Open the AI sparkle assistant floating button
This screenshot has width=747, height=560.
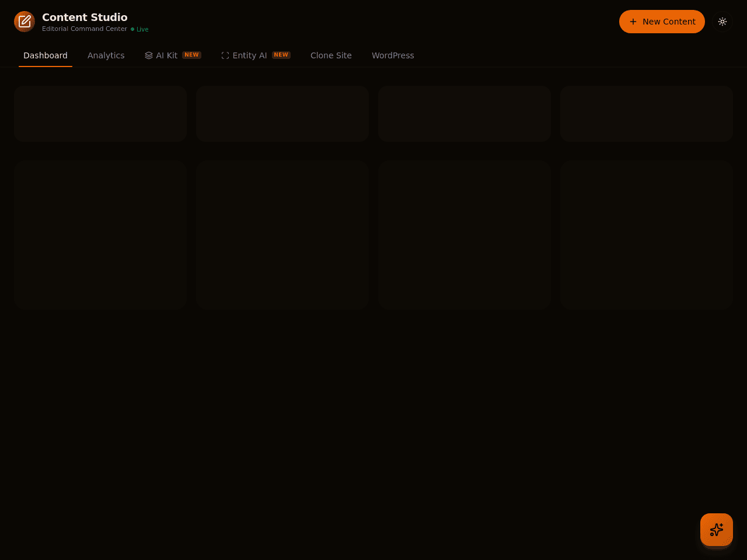(717, 530)
